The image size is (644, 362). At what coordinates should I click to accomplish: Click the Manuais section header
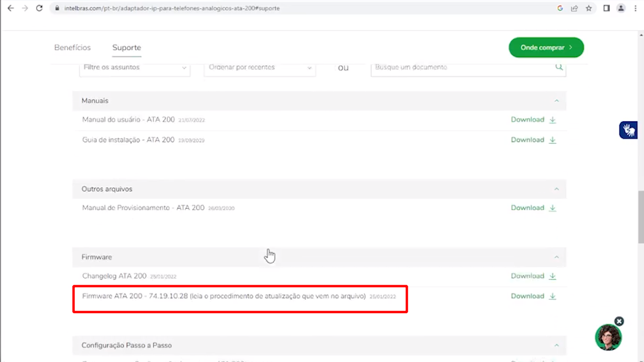point(319,101)
